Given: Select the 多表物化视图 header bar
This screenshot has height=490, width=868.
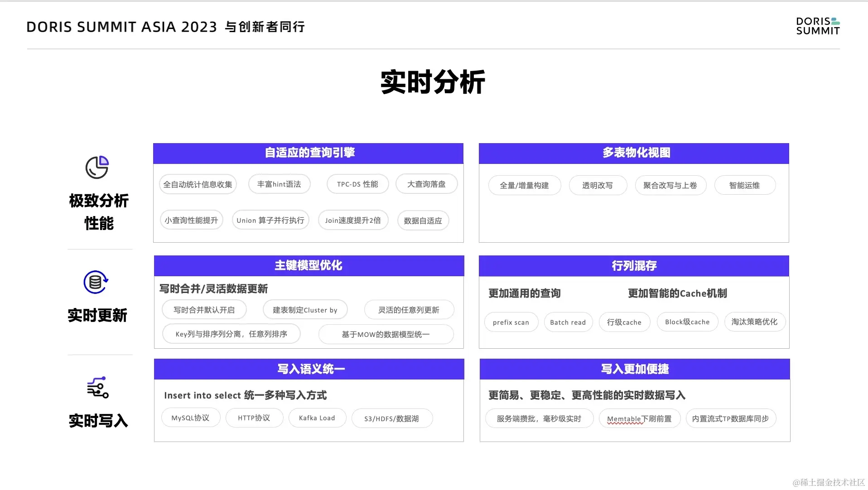Looking at the screenshot, I should pyautogui.click(x=634, y=153).
